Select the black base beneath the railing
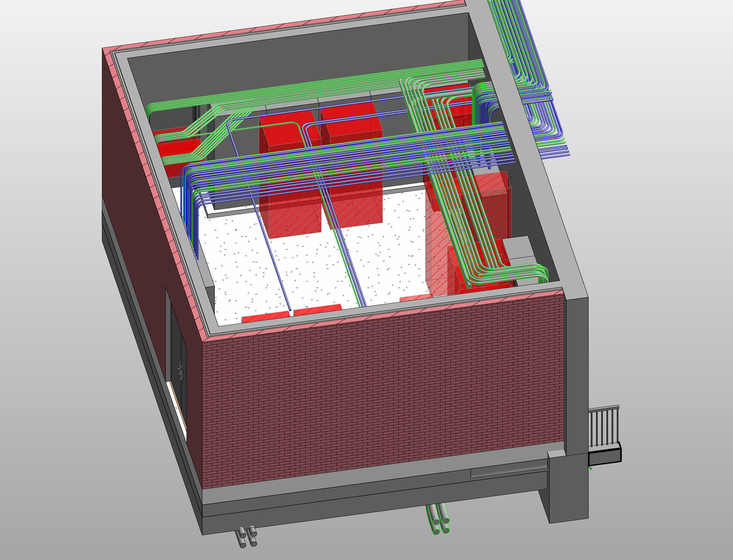This screenshot has width=733, height=560. 604,456
